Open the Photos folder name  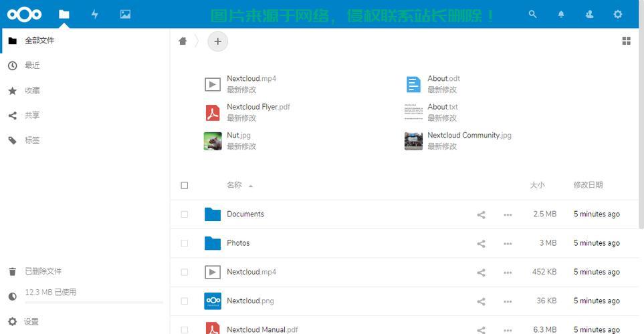point(238,243)
